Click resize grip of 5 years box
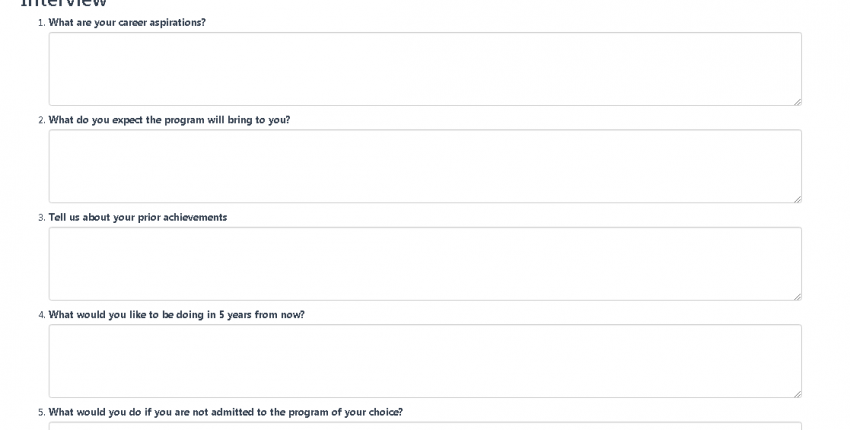 [797, 394]
